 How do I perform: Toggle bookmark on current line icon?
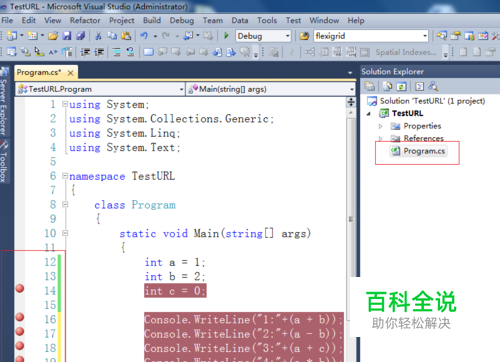tap(149, 52)
